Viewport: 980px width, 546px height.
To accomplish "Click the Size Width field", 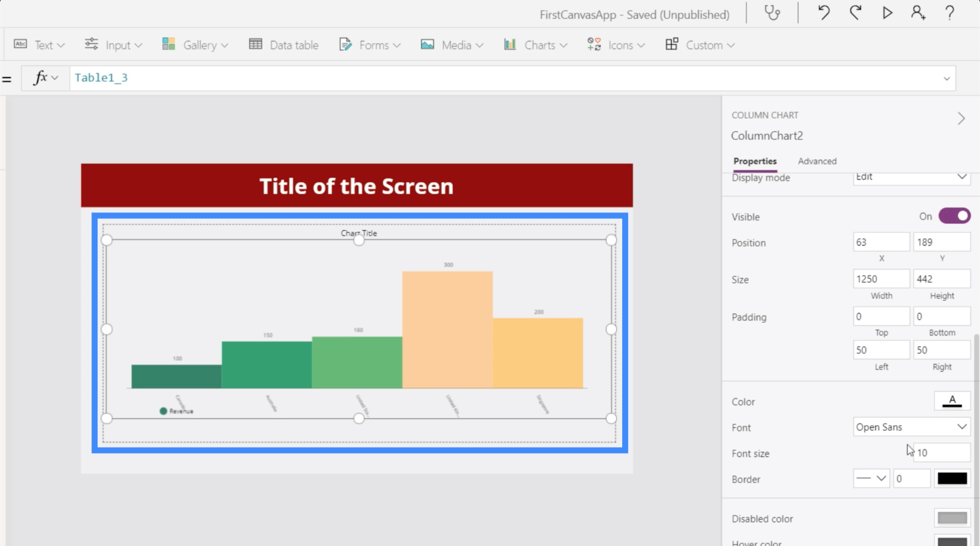I will (881, 279).
